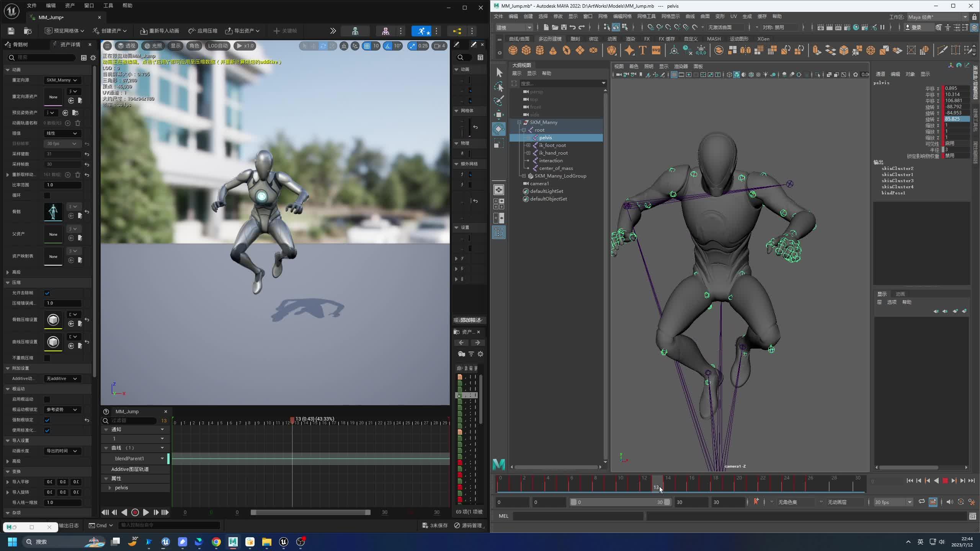980x551 pixels.
Task: Switch to the 多边形建模 shelf tab
Action: coord(551,39)
